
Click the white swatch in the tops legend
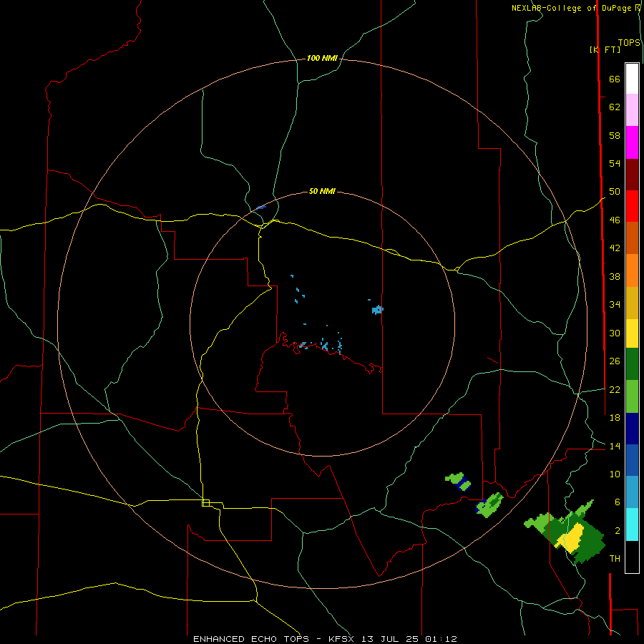[632, 79]
